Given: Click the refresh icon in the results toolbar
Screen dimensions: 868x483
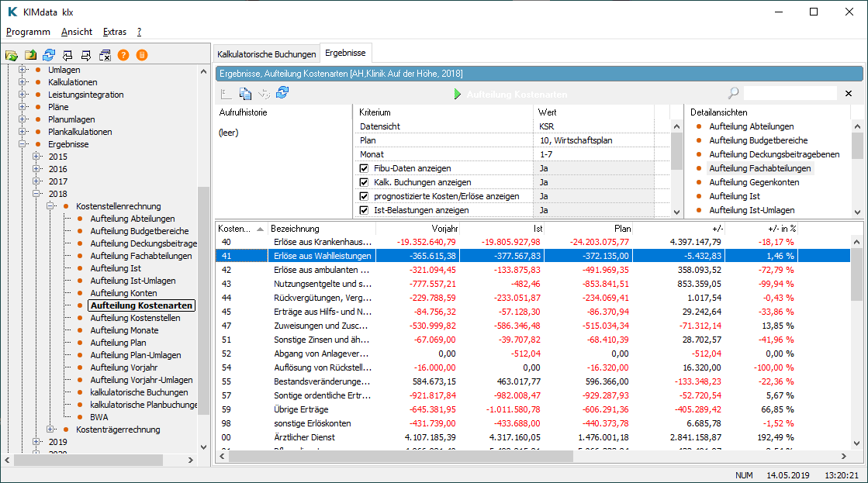Looking at the screenshot, I should (x=282, y=92).
